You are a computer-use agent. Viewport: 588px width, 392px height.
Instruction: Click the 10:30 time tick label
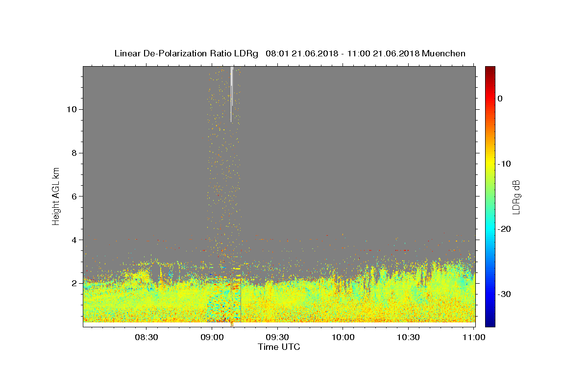408,337
